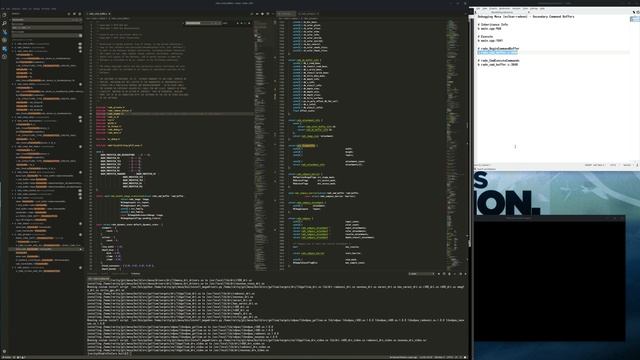
Task: Open the Extensions view in activity bar
Action: 4,49
